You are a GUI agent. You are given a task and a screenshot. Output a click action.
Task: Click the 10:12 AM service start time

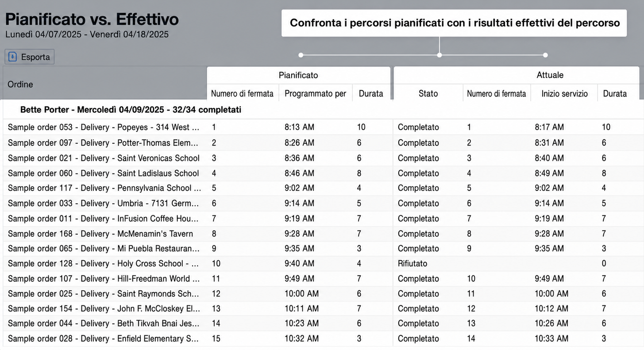click(551, 309)
